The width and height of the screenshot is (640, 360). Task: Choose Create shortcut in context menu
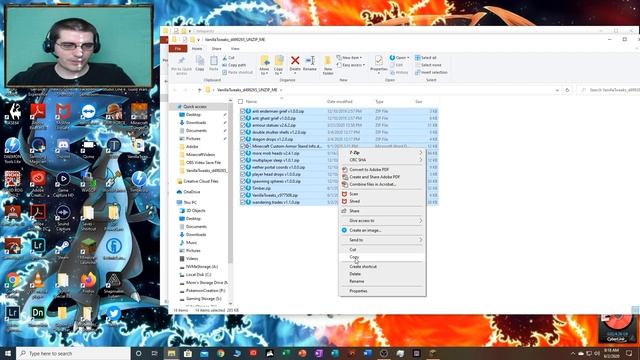point(382,267)
